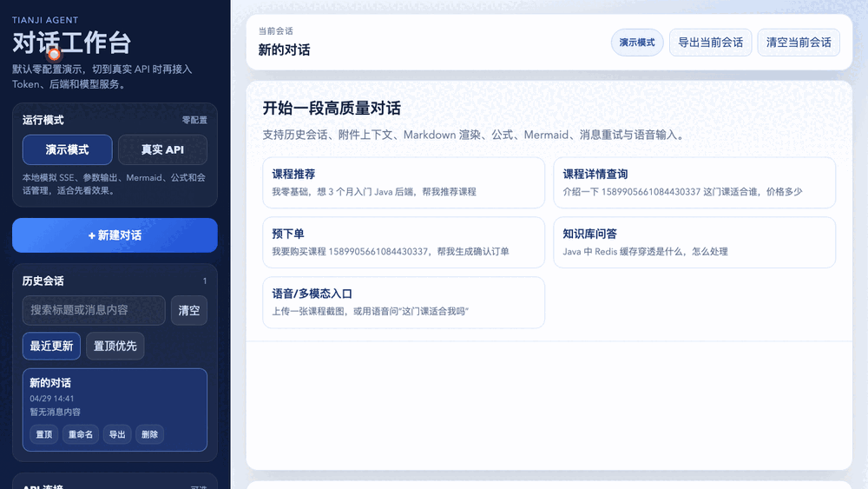This screenshot has width=868, height=489.
Task: Focus the 搜索标题或消息内容 search field
Action: [94, 310]
